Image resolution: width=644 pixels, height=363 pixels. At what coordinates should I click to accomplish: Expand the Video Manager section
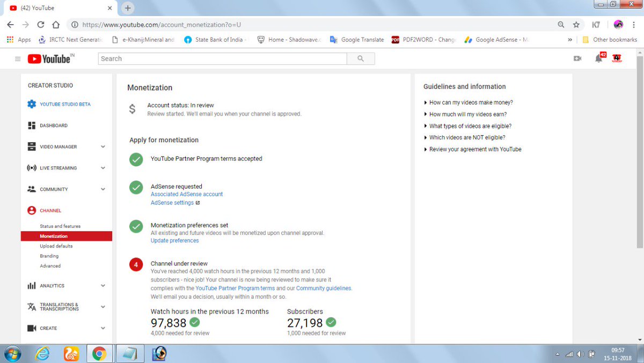(x=103, y=146)
